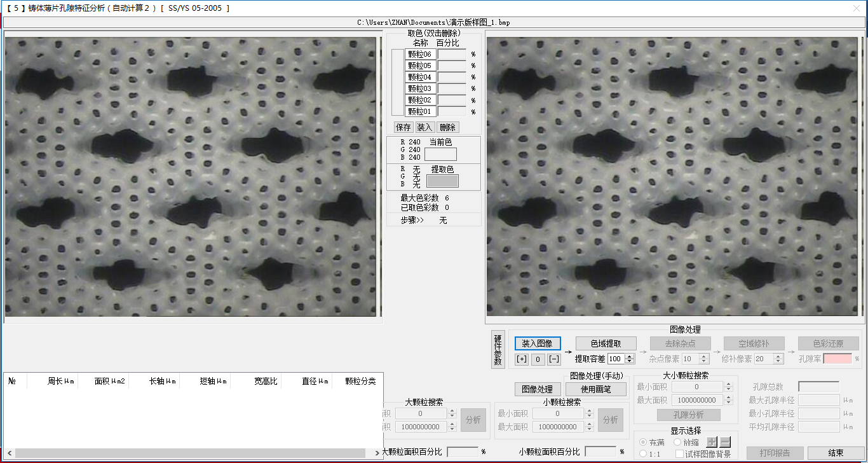The image size is (868, 463).
Task: Click the 结束 button to finish
Action: (x=836, y=453)
